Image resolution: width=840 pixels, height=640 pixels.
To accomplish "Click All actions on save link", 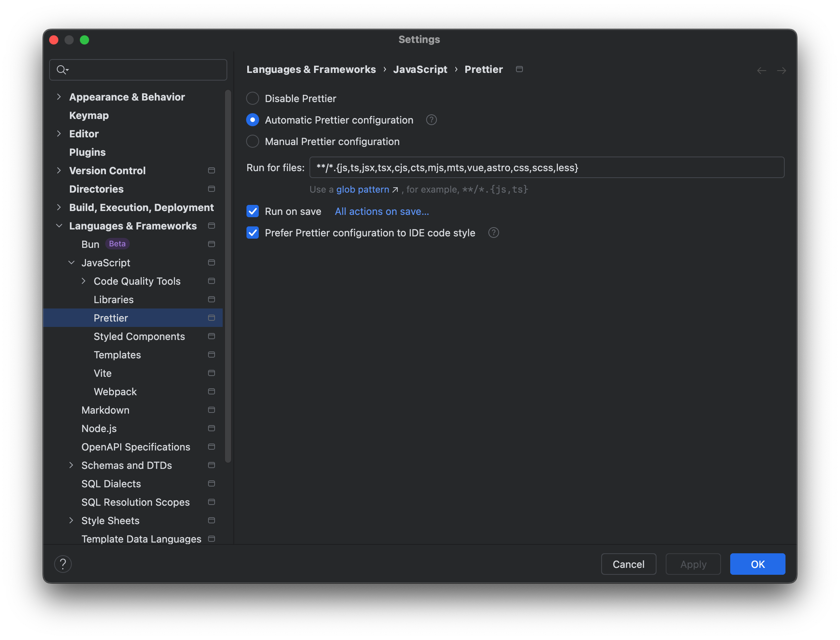I will pyautogui.click(x=382, y=211).
